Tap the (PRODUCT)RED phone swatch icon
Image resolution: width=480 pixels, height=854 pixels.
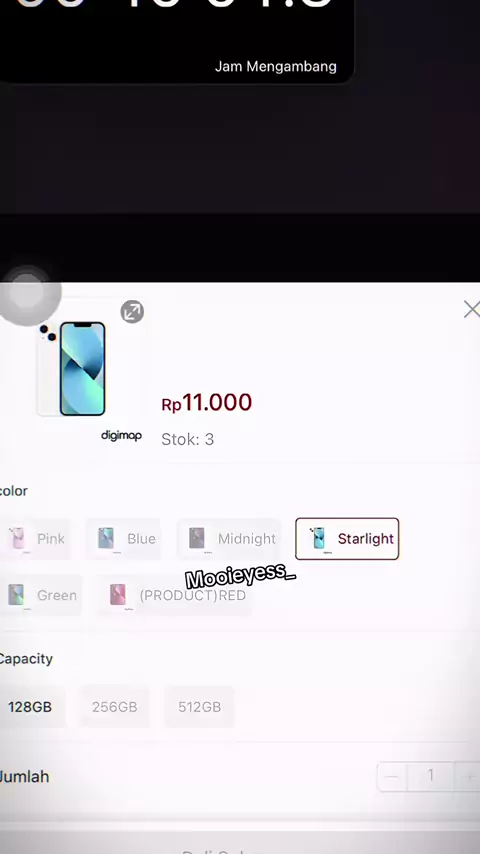point(118,595)
